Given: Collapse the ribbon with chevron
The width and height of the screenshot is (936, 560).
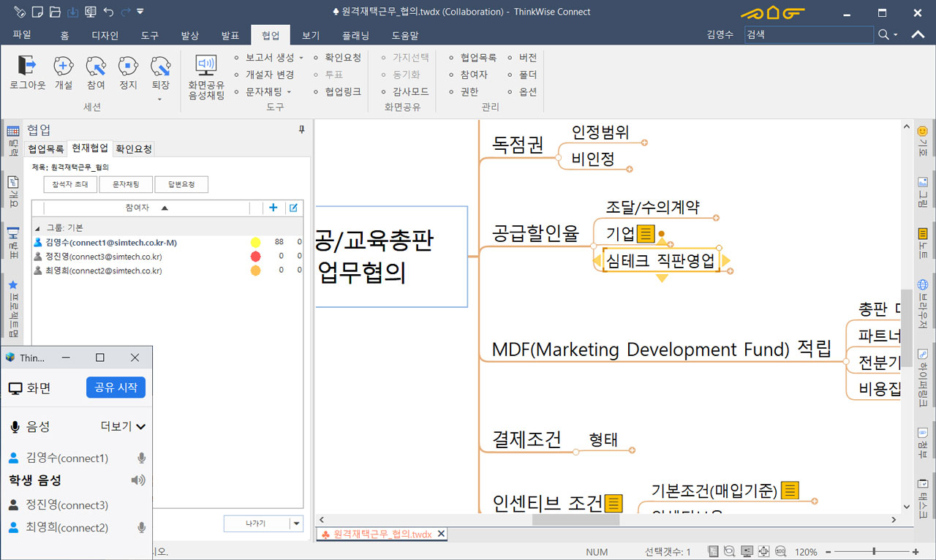Looking at the screenshot, I should tap(918, 34).
